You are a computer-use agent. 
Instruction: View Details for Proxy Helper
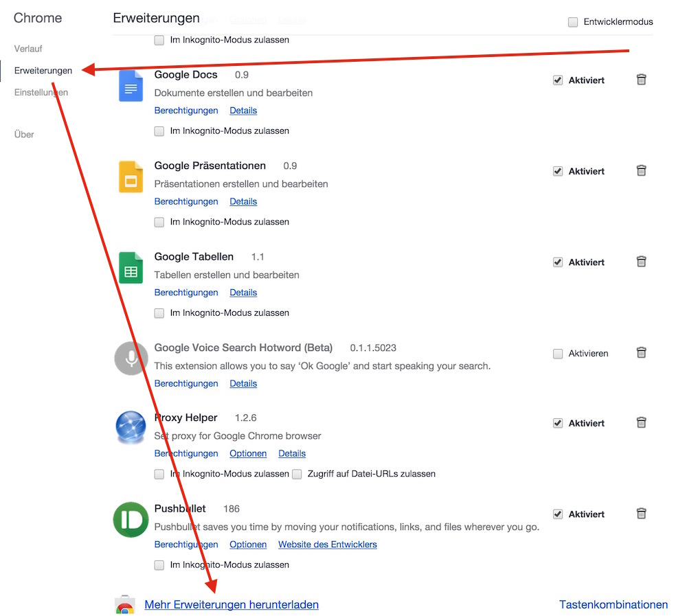coord(292,453)
